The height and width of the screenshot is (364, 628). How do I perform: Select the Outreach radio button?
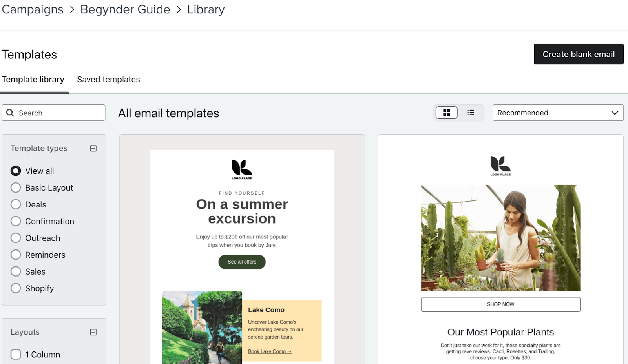tap(16, 238)
